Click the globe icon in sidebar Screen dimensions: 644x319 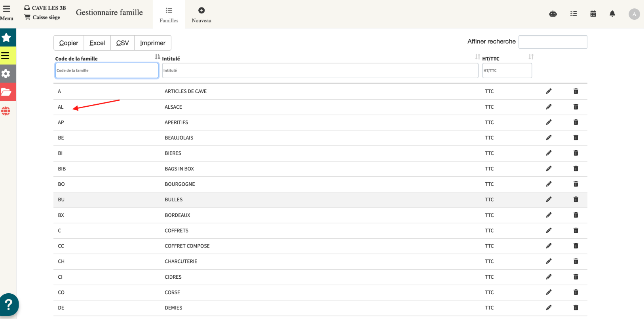pyautogui.click(x=6, y=111)
